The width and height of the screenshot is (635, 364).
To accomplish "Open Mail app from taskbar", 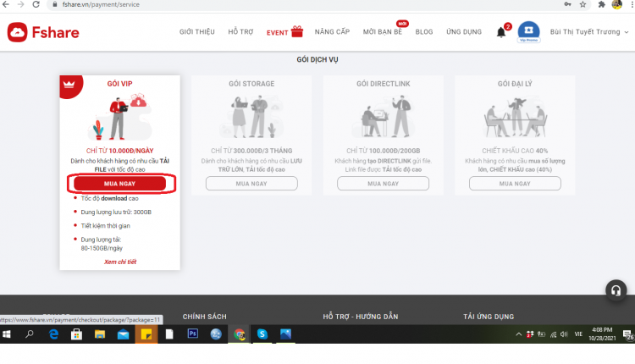I will [123, 334].
